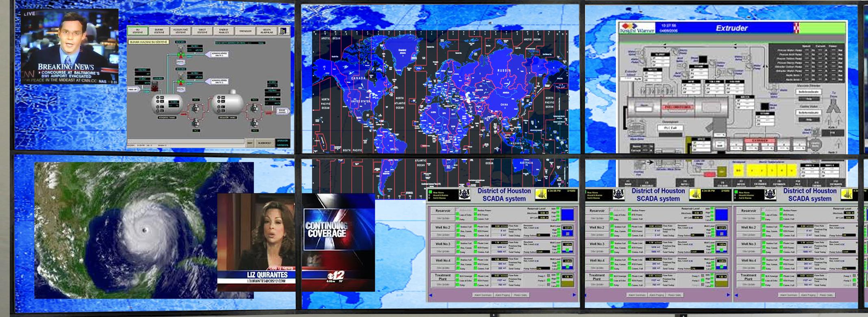This screenshot has height=317, width=868.
Task: Click the Liz Quirantes news video
Action: (257, 242)
